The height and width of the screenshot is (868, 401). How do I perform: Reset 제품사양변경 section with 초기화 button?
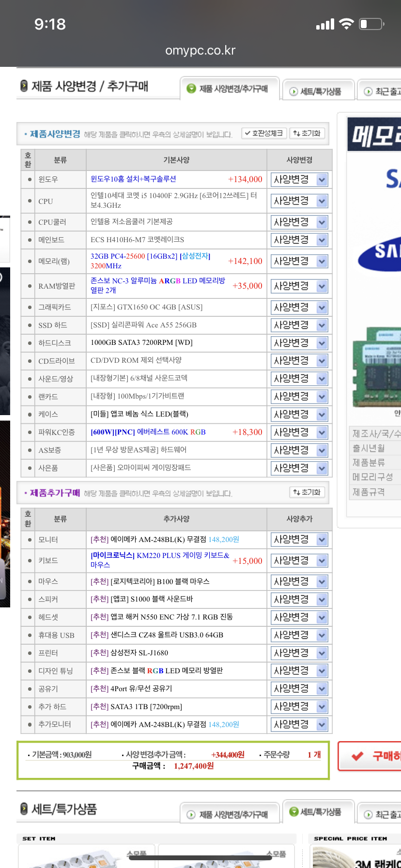coord(307,133)
